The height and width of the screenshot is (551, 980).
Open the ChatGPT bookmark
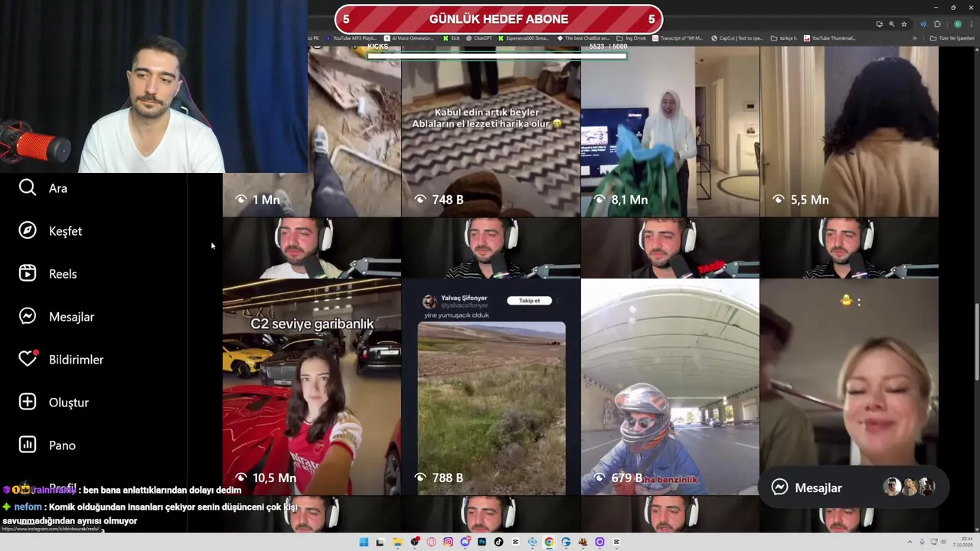(478, 38)
